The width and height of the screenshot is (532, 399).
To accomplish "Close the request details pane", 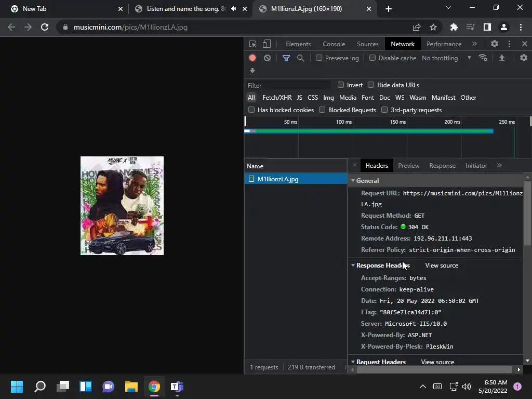I will (354, 165).
